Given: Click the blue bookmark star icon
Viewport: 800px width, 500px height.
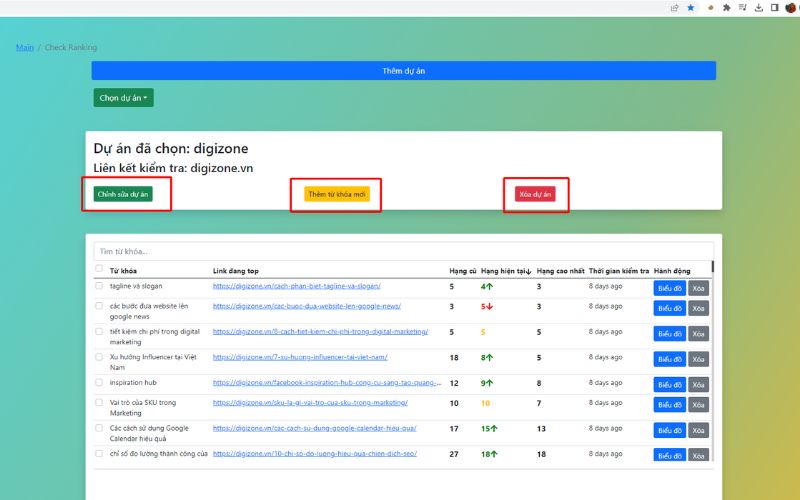Looking at the screenshot, I should (x=690, y=8).
